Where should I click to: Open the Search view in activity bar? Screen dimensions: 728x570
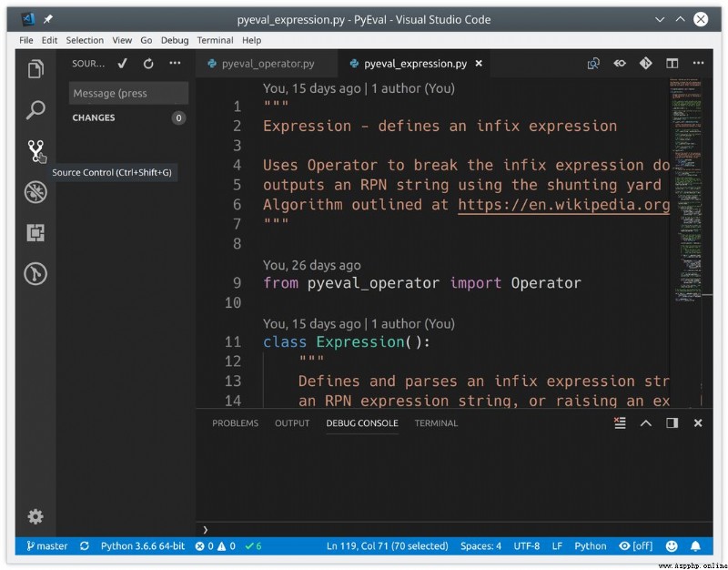(35, 110)
